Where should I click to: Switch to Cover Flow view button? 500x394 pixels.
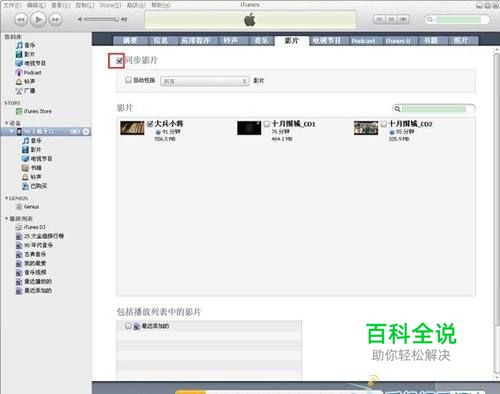coord(403,19)
